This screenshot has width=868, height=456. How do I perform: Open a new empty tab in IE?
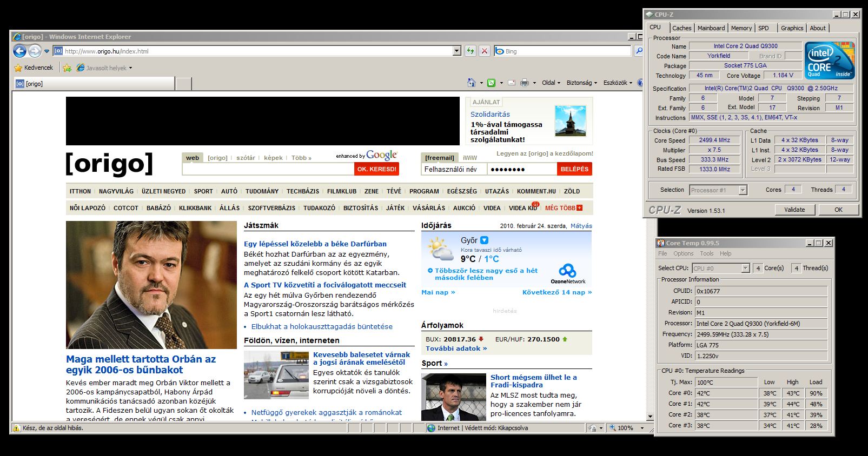point(184,84)
